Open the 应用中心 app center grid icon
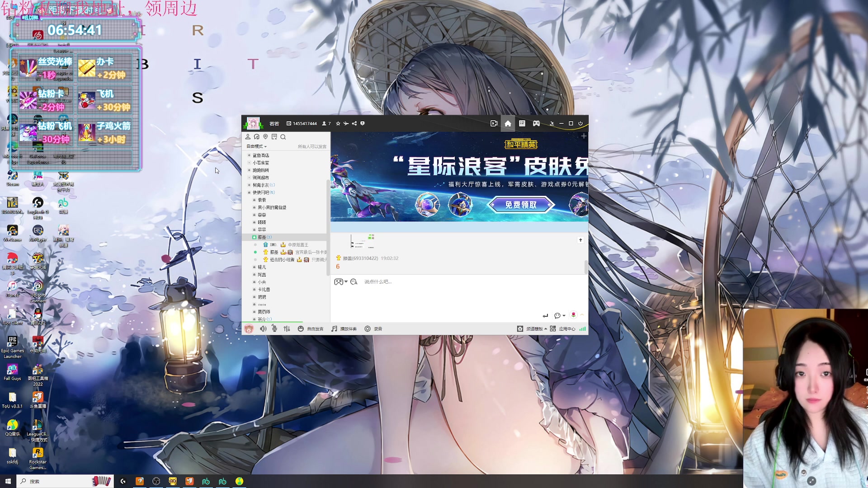 tap(552, 328)
